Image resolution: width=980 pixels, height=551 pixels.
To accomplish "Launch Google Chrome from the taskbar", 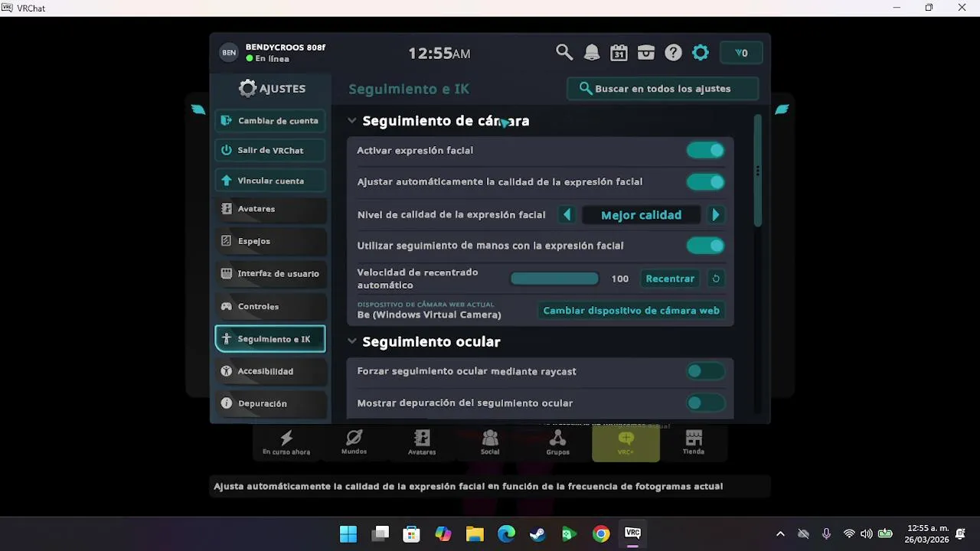I will click(601, 533).
